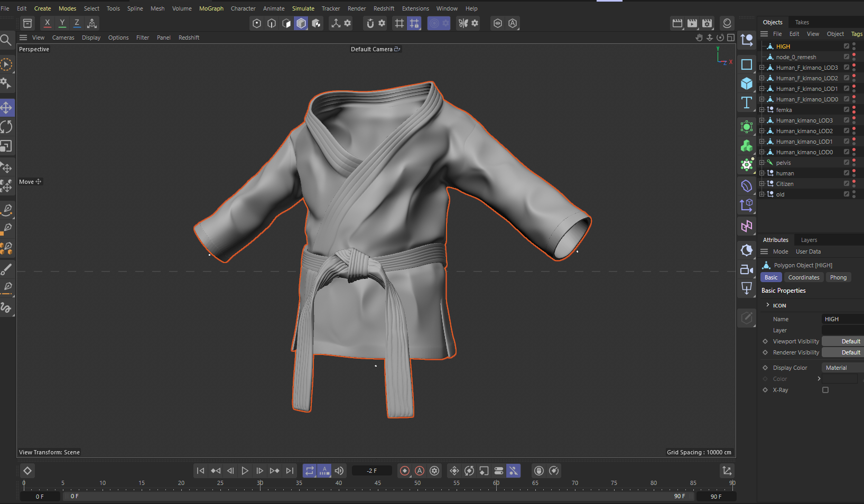Click the Text spline T icon
The height and width of the screenshot is (504, 864).
point(746,102)
